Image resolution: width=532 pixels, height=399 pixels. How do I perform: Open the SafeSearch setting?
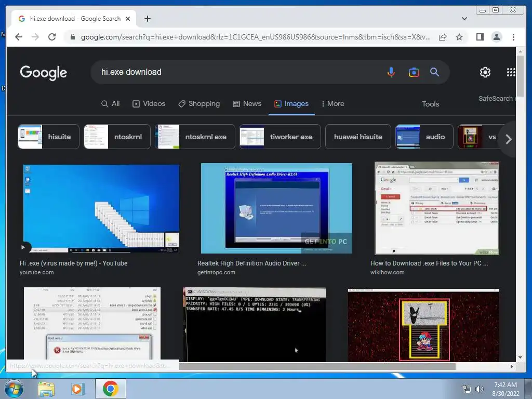coord(497,98)
